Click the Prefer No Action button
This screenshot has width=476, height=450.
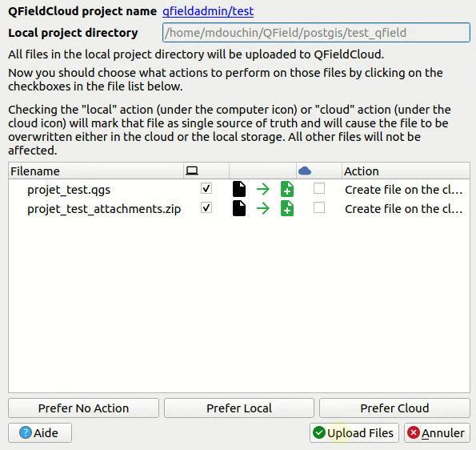click(83, 408)
